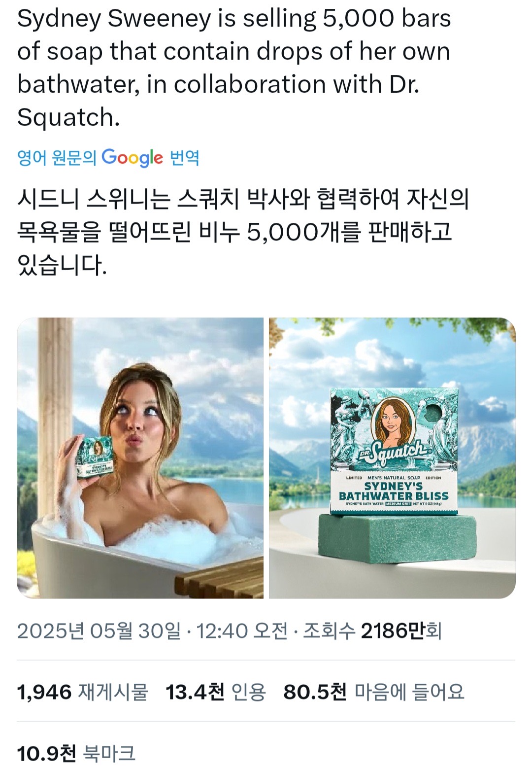Open the post date 2025년 05월 30일

pyautogui.click(x=99, y=631)
